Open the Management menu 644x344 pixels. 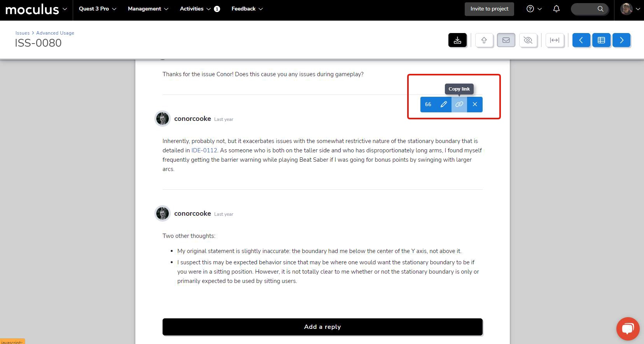(148, 9)
